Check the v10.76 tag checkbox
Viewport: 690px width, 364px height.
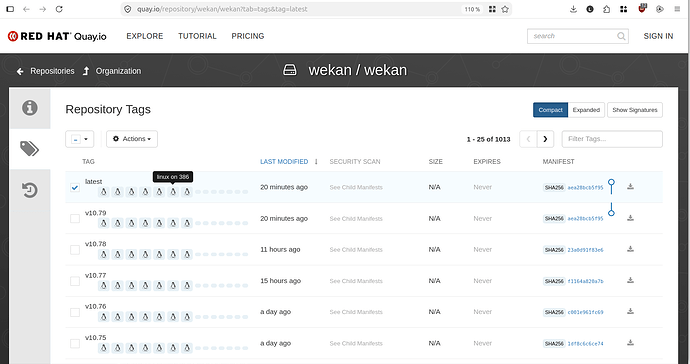(x=75, y=313)
